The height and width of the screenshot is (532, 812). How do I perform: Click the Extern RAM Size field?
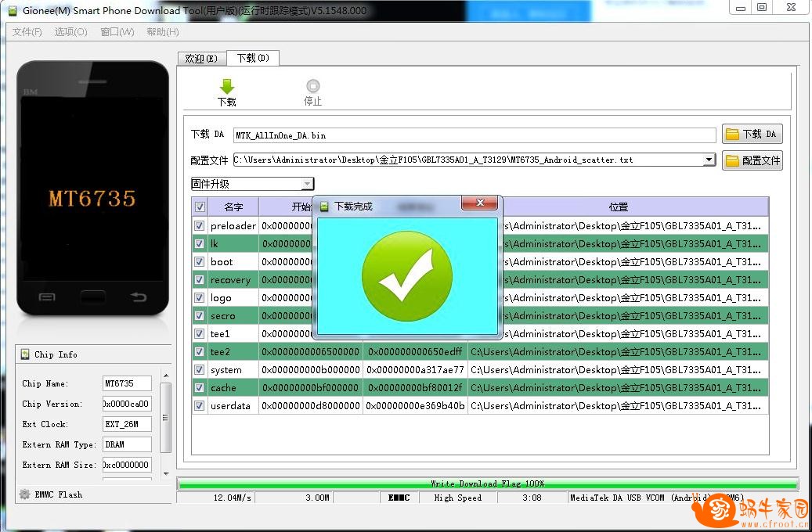pos(127,465)
